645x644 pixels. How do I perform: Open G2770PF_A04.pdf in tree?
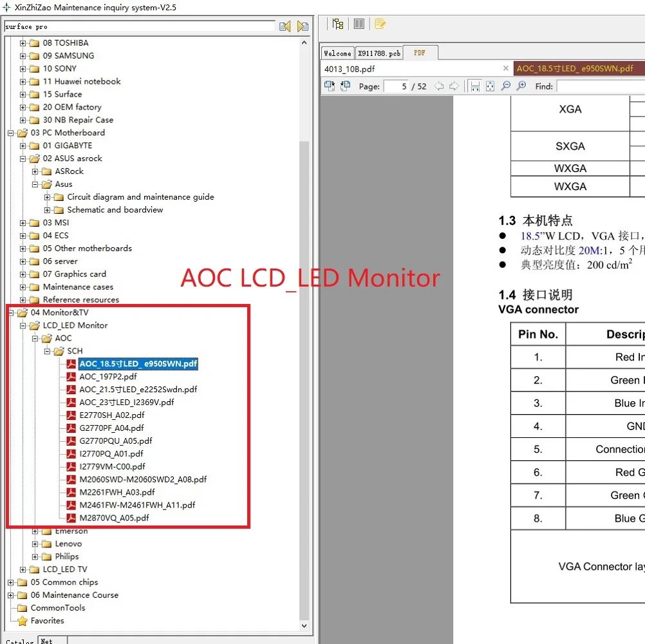point(111,428)
